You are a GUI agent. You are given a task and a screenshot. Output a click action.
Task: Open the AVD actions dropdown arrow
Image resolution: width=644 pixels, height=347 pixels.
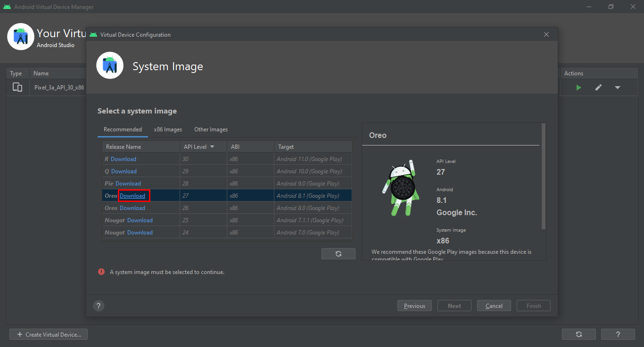(618, 88)
